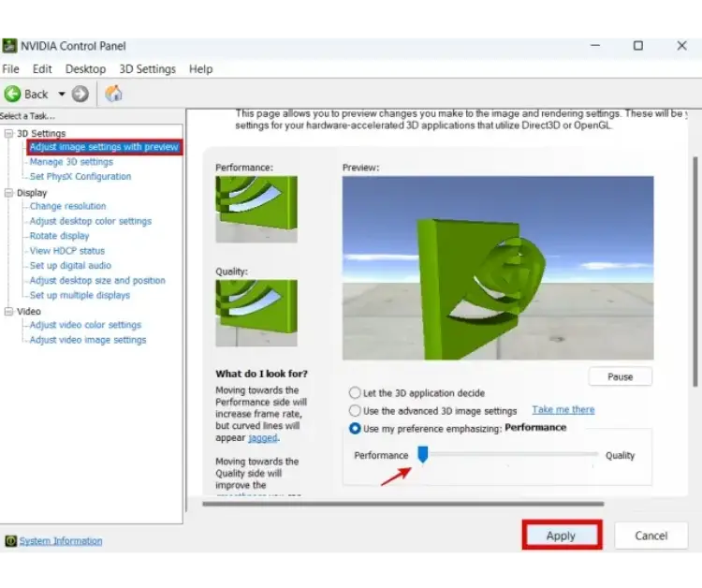Click the Performance-Quality slider handle
The width and height of the screenshot is (702, 588).
(x=422, y=454)
